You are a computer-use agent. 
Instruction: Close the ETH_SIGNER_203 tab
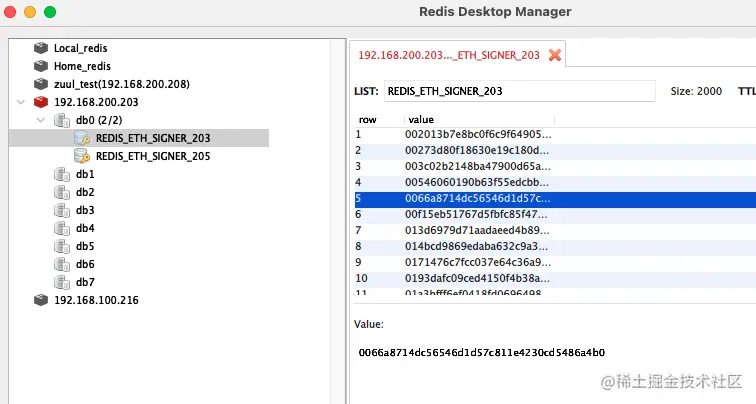(x=555, y=55)
